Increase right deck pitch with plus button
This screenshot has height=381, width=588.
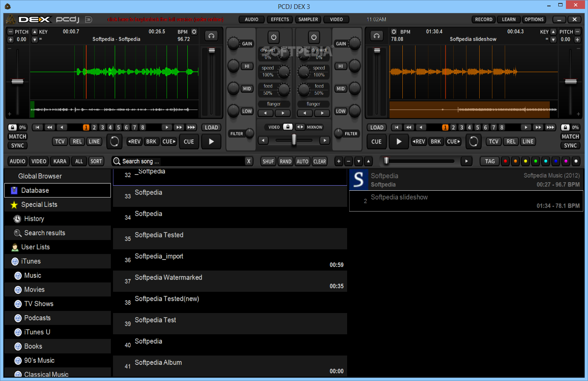pos(577,40)
